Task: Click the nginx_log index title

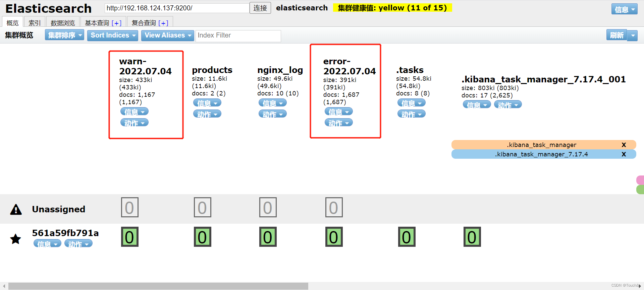Action: pyautogui.click(x=280, y=70)
